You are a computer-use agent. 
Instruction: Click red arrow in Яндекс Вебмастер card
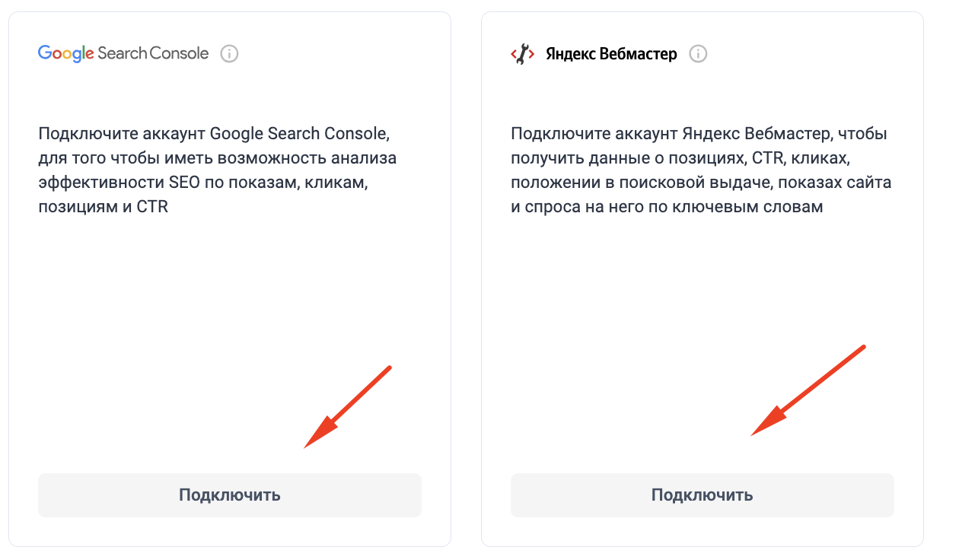(808, 390)
